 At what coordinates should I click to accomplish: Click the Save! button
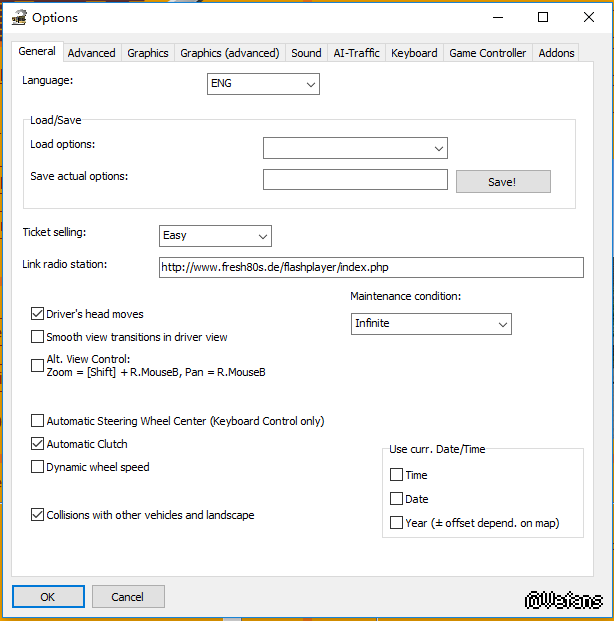click(503, 182)
